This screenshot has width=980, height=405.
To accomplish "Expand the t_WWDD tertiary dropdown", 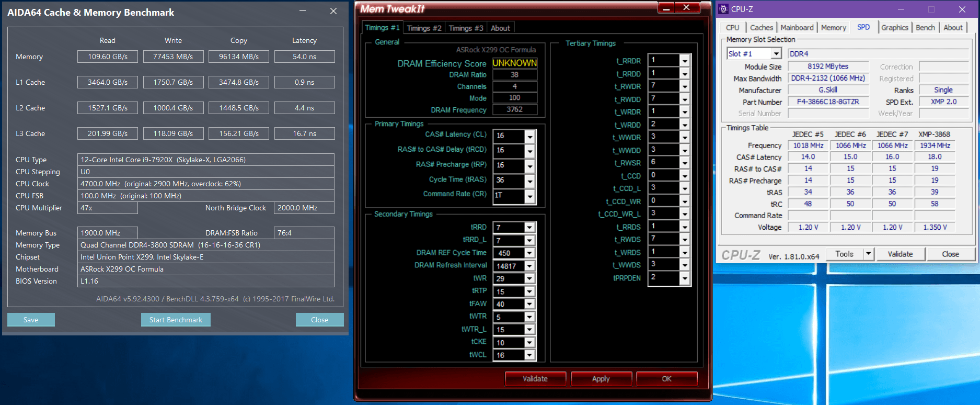I will (x=685, y=150).
